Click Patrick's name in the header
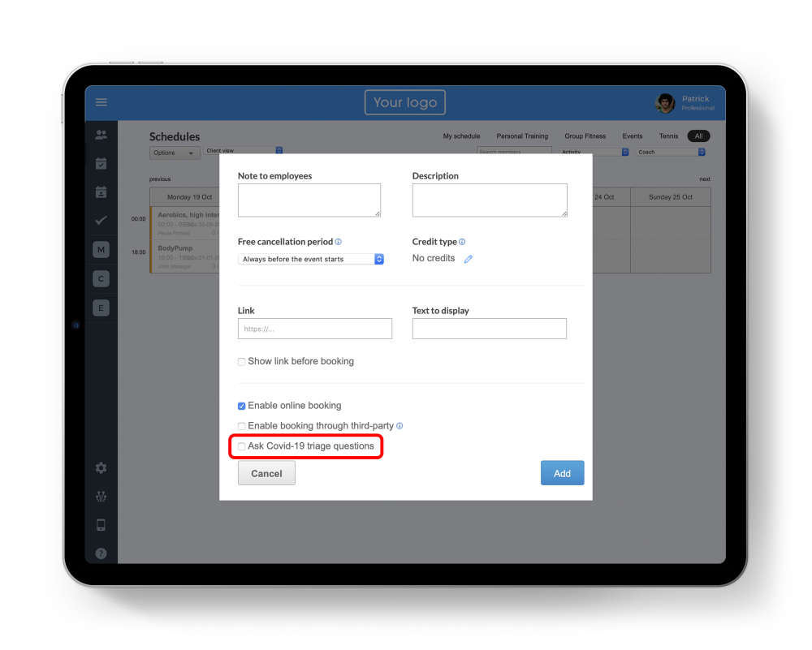Screen dimensions: 812x650 [x=695, y=99]
